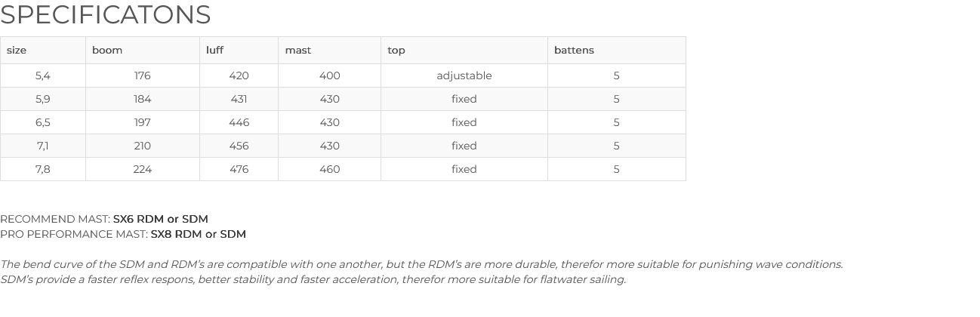
Task: Select the faster reflex respons sentence
Action: 313,279
